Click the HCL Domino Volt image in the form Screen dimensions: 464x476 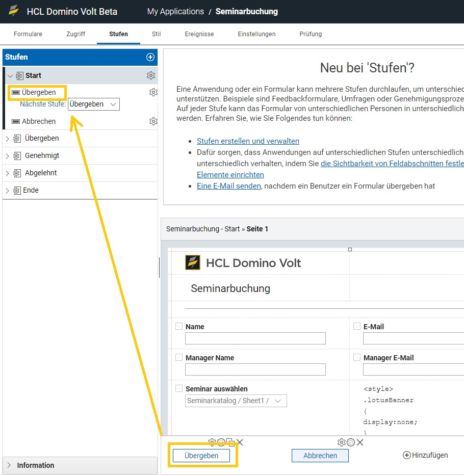pyautogui.click(x=243, y=263)
